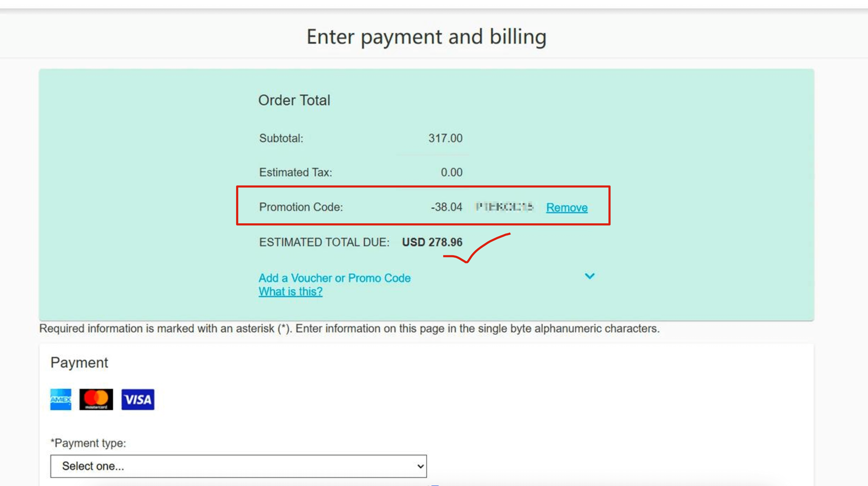The height and width of the screenshot is (486, 868).
Task: Click the '*Payment type:' field label
Action: click(88, 443)
